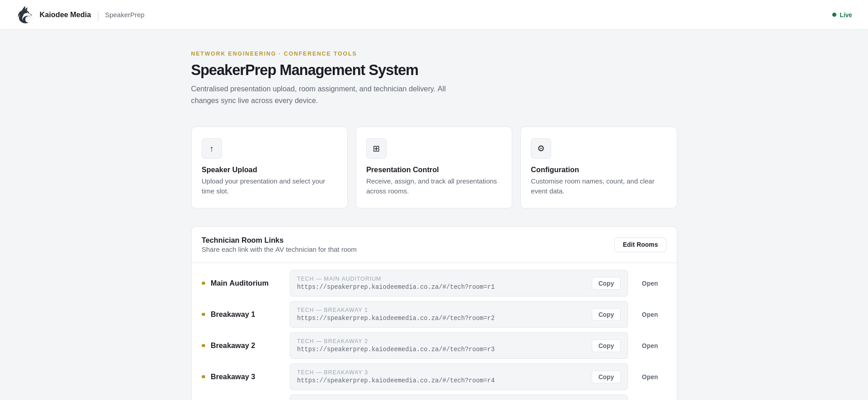Click 'Upload your presentation and select' description
Screen dimensions: 868x400
[x=263, y=186]
